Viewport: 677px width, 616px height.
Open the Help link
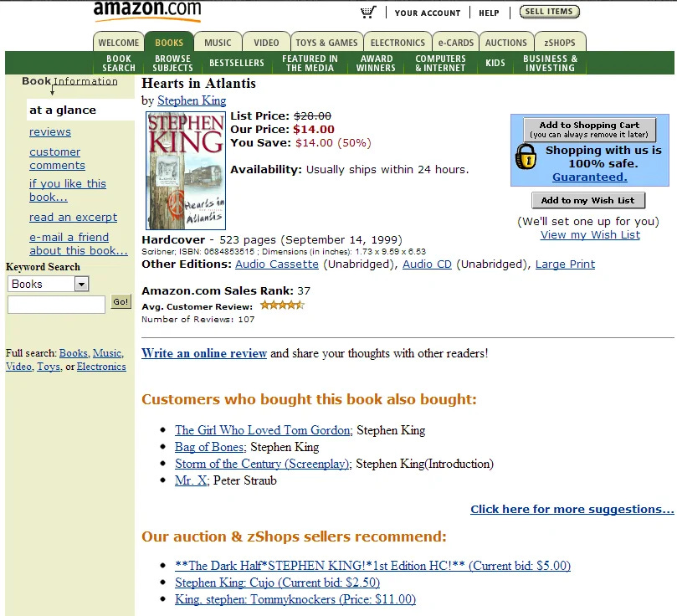click(x=489, y=13)
